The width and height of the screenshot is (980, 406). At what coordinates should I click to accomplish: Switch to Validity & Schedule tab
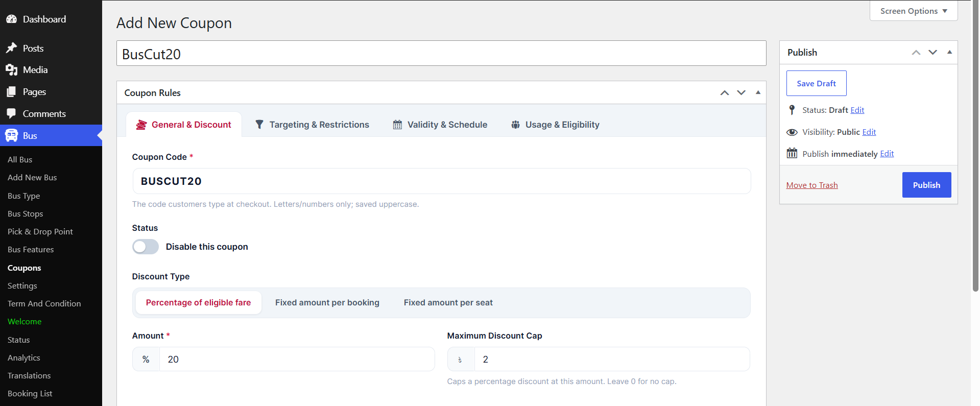coord(440,125)
